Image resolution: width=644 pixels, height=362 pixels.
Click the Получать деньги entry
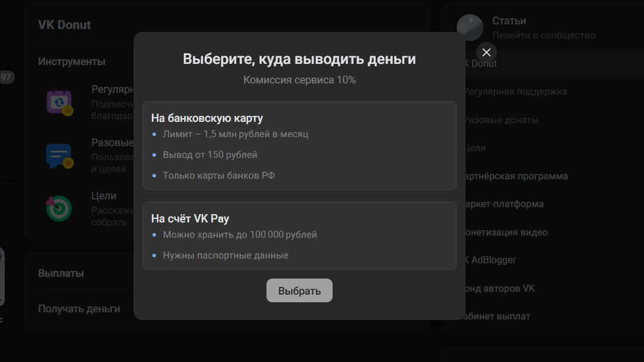click(79, 308)
